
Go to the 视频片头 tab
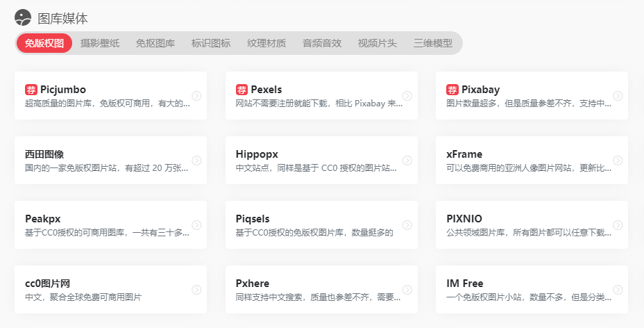coord(378,43)
